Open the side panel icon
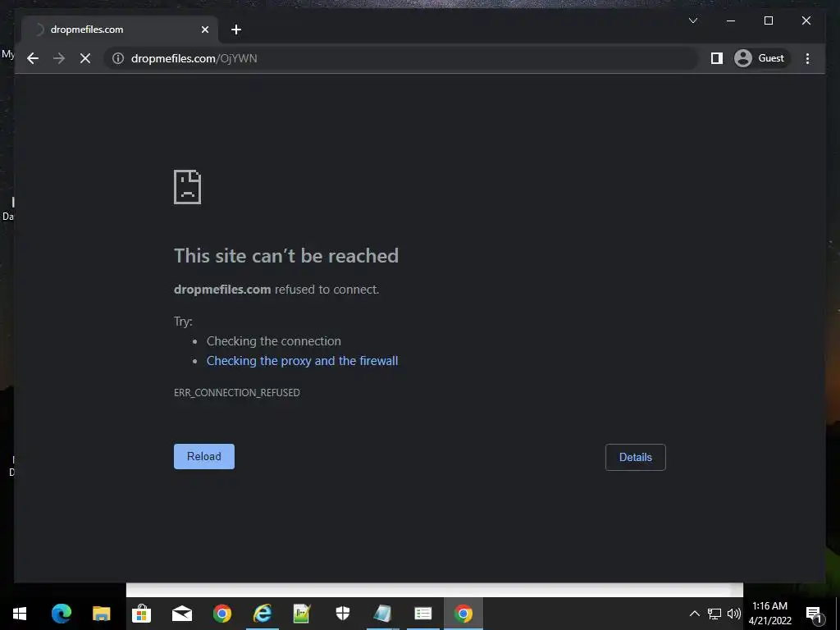 (717, 58)
